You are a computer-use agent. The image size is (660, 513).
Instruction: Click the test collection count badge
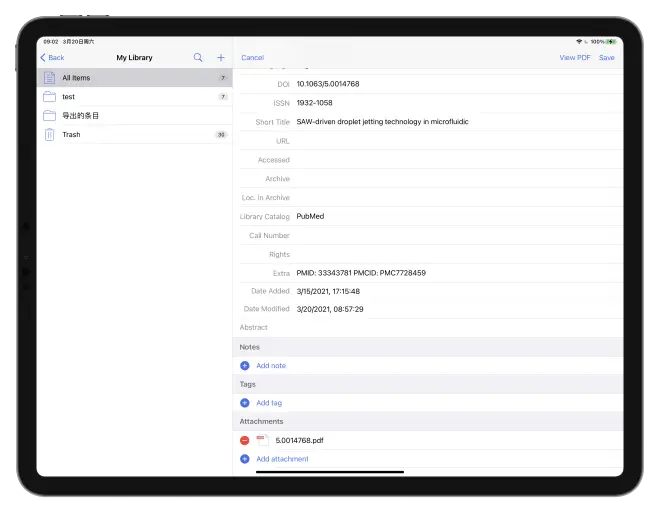click(x=223, y=97)
